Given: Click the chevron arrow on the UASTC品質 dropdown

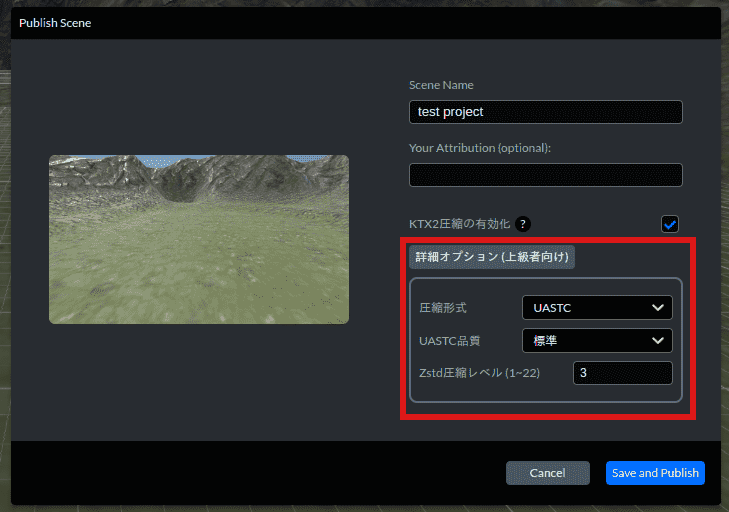Looking at the screenshot, I should tap(658, 341).
